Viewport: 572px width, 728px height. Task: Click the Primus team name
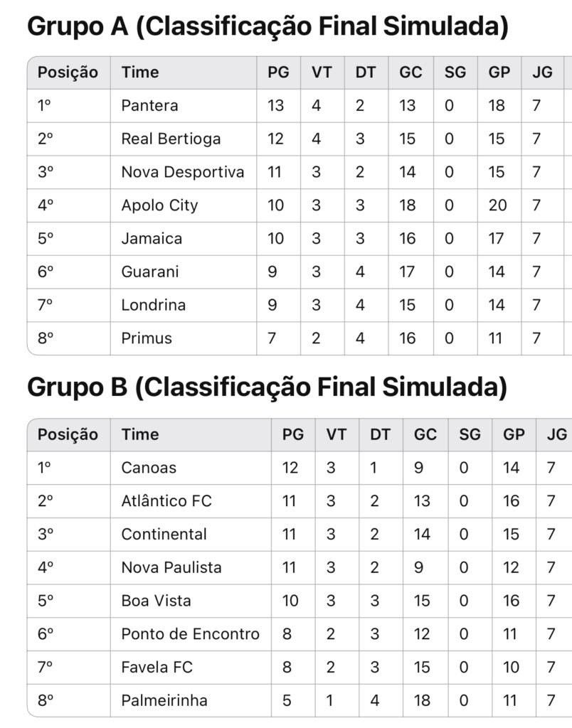point(147,338)
